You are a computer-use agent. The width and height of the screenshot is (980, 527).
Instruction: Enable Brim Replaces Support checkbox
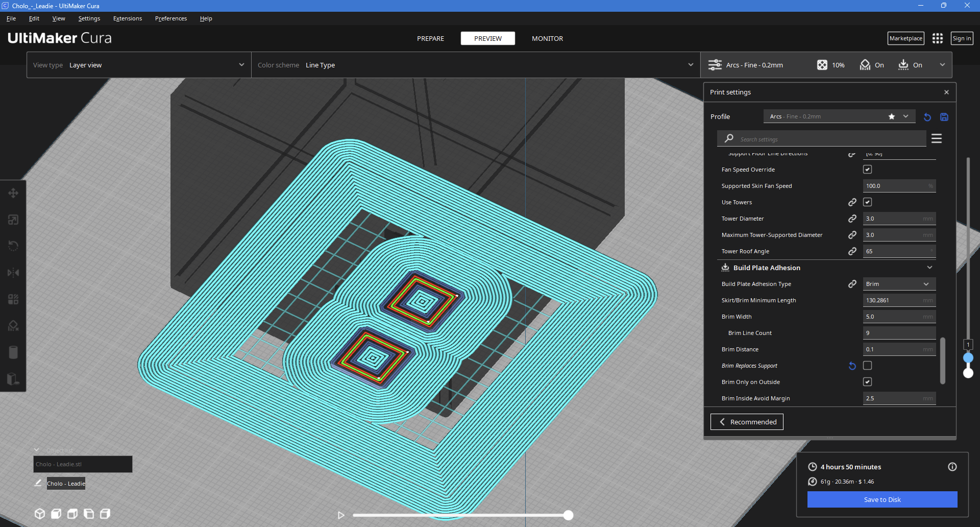tap(868, 366)
